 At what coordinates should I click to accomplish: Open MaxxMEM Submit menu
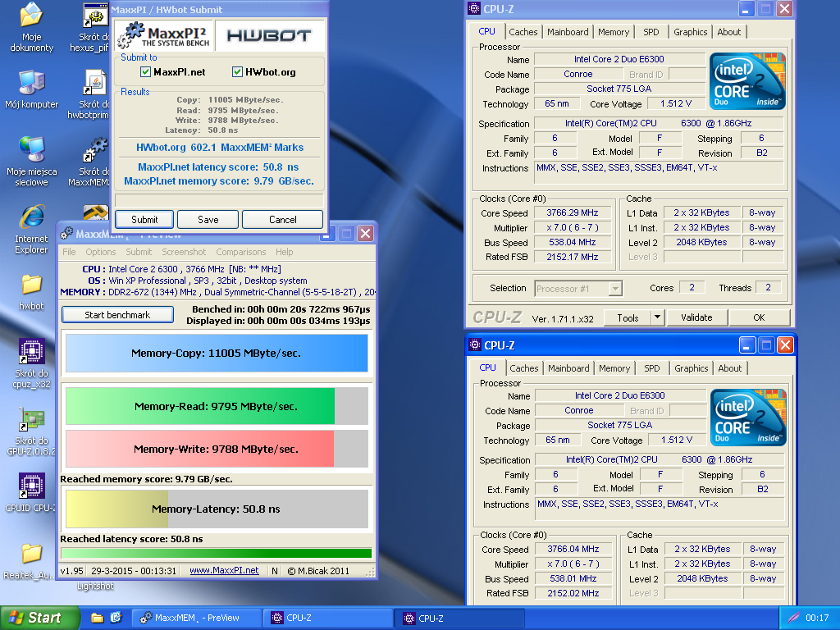pos(139,252)
